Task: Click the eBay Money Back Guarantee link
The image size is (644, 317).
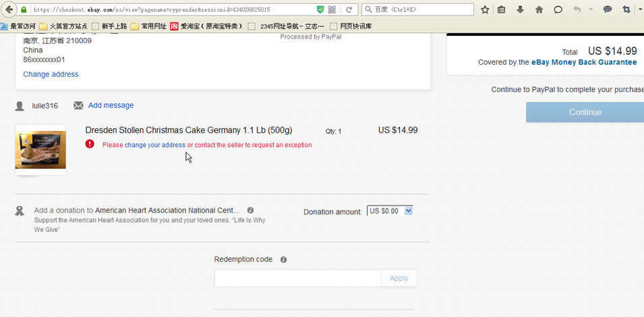Action: (584, 63)
